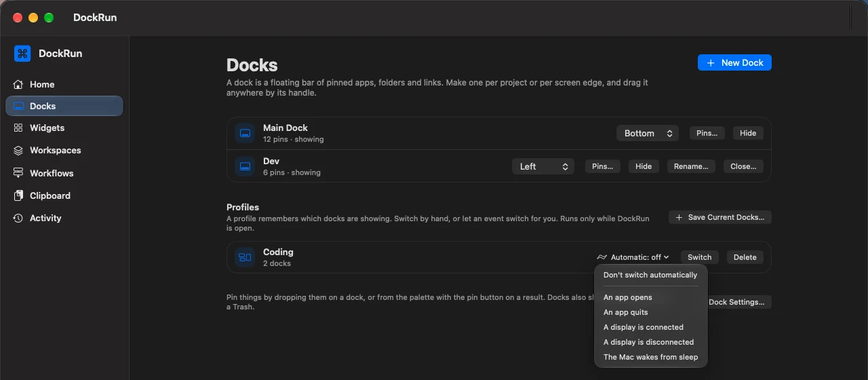Open the Clipboard section
868x380 pixels.
(x=64, y=195)
